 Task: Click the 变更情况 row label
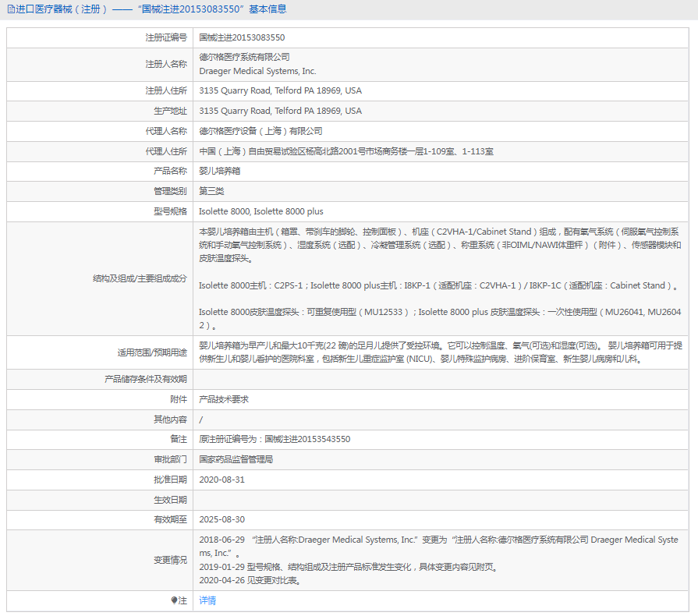coord(170,560)
